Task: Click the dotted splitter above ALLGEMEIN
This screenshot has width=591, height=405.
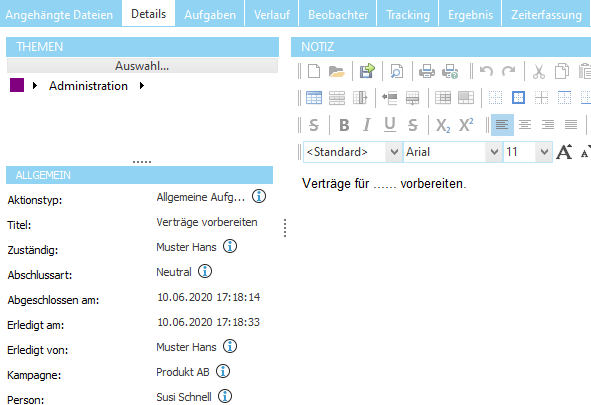Action: (x=142, y=162)
